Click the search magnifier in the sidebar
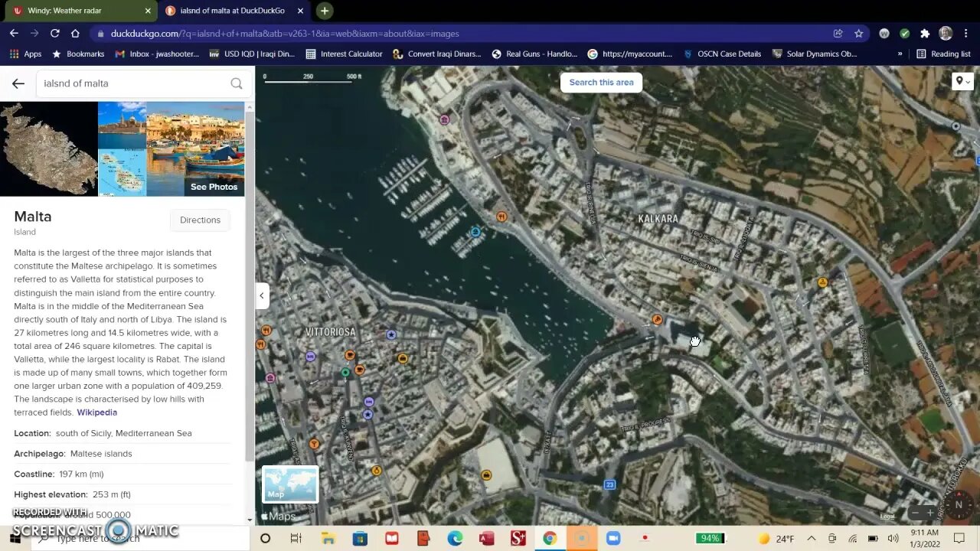Viewport: 980px width, 551px height. [236, 83]
